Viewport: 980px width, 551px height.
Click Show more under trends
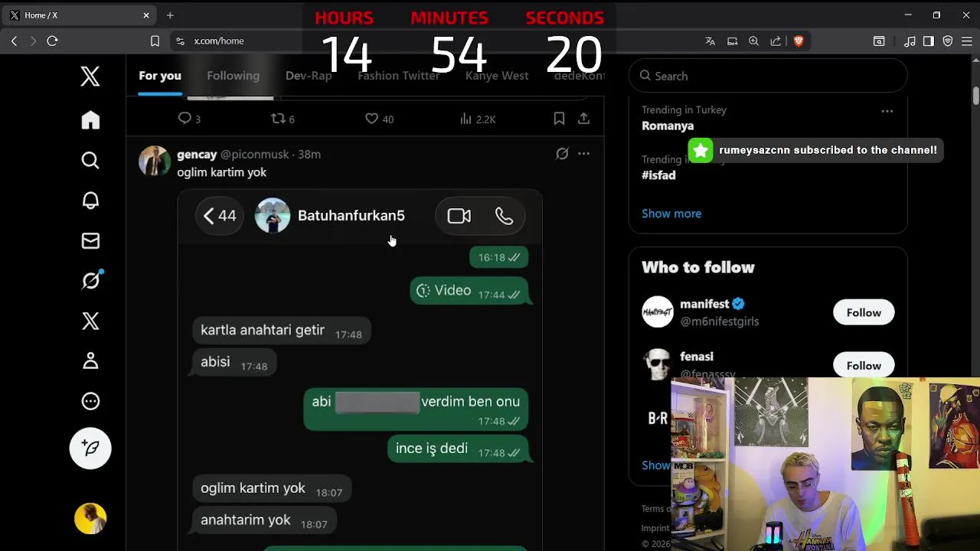tap(671, 214)
